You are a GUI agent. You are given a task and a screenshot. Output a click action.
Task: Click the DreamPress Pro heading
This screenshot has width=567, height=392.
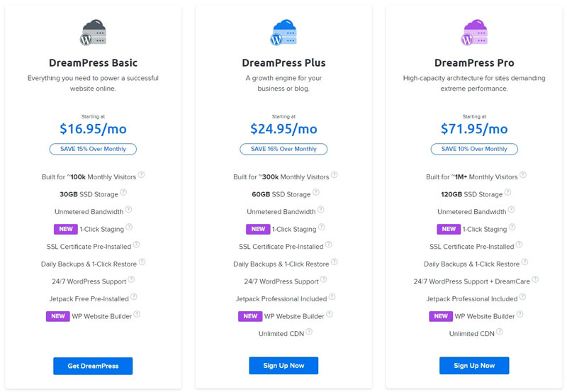tap(474, 63)
